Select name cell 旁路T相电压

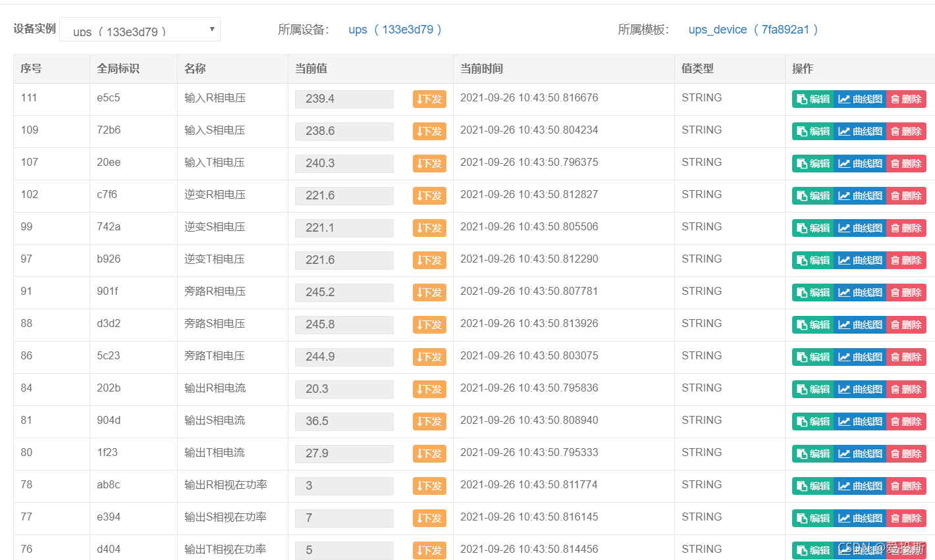pyautogui.click(x=215, y=355)
